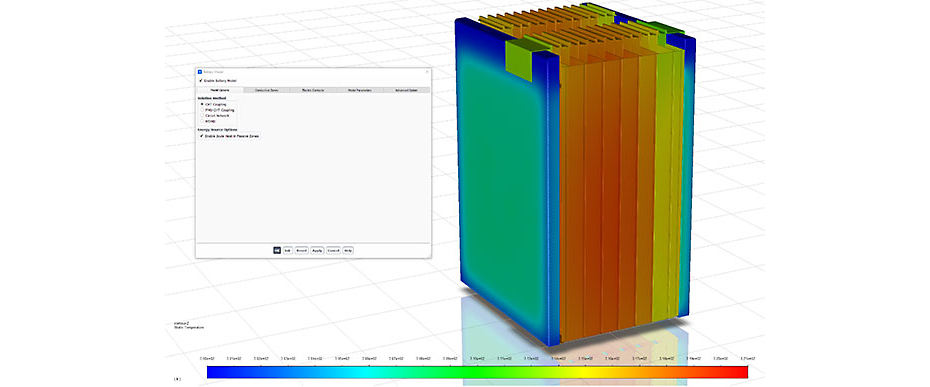The height and width of the screenshot is (387, 930).
Task: Click the temperature color legend bar
Action: 477,372
